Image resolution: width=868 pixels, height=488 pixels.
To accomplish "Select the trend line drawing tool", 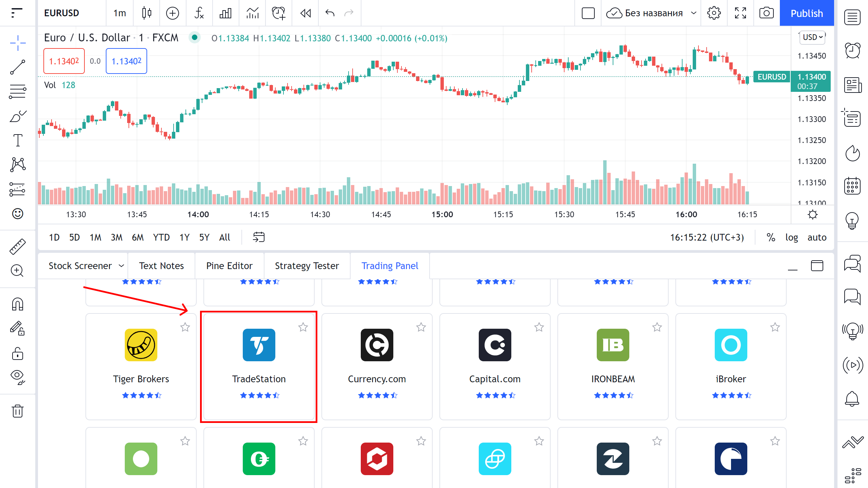I will pos(18,67).
